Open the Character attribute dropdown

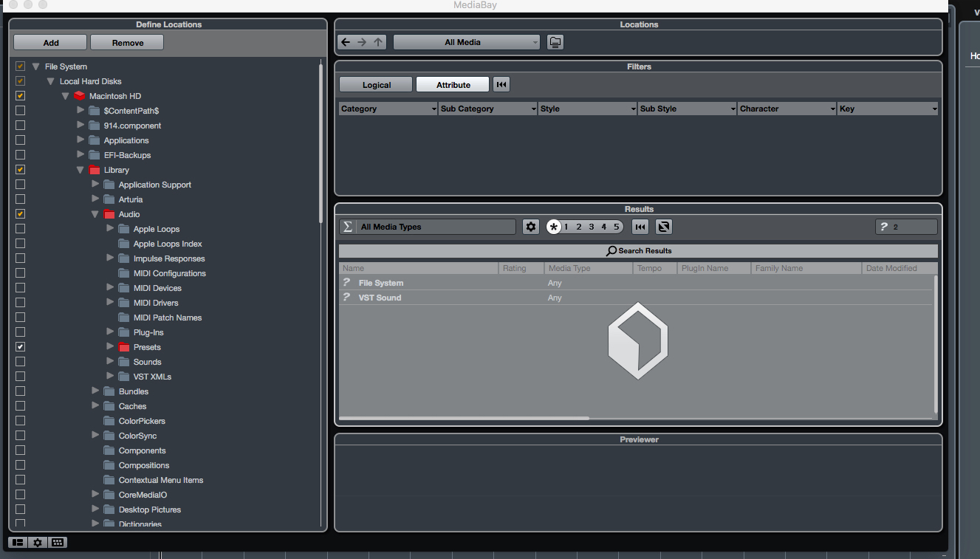(x=787, y=109)
